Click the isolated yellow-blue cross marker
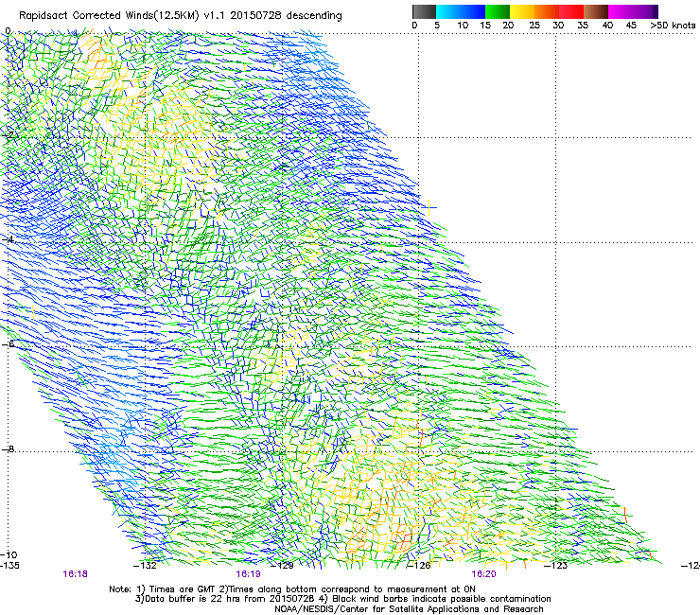Screen dimensions: 700x615 429,207
